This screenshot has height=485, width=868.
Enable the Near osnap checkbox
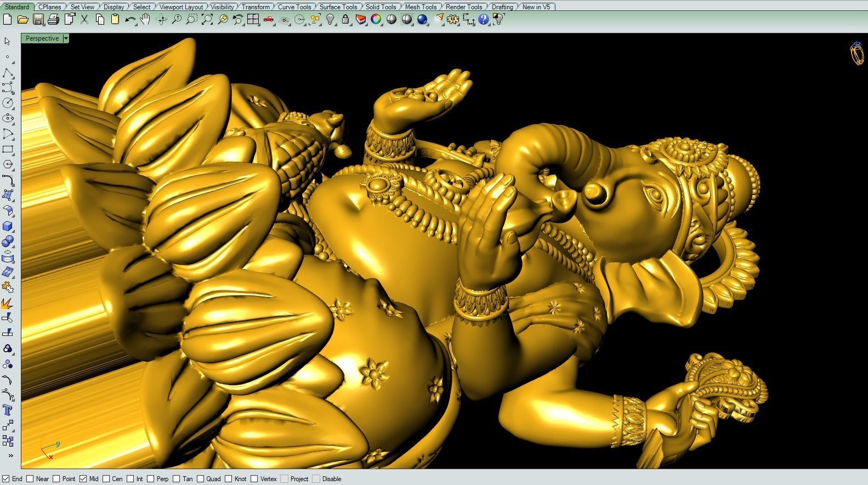(x=30, y=478)
